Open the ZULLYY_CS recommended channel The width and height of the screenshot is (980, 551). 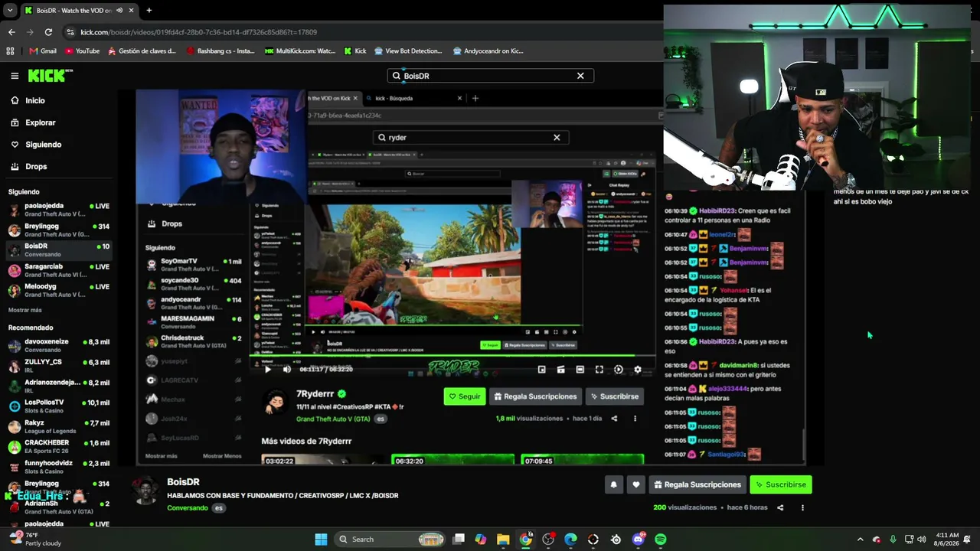(x=58, y=365)
